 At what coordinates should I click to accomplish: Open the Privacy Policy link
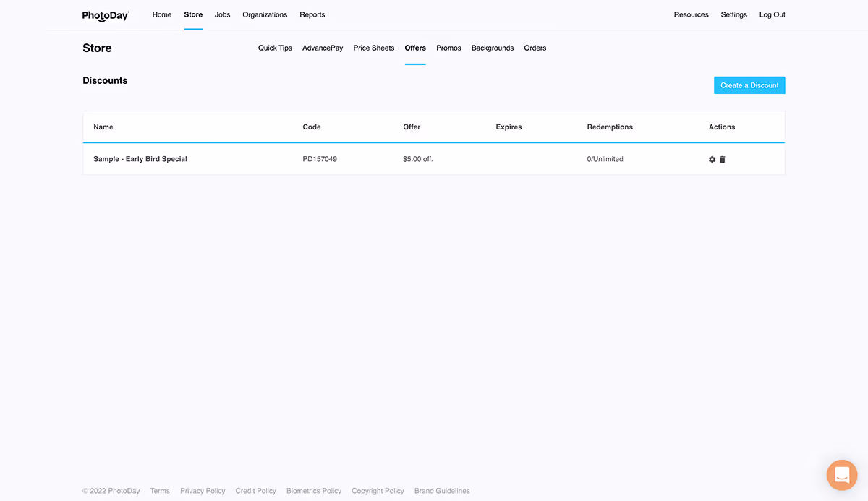coord(203,491)
